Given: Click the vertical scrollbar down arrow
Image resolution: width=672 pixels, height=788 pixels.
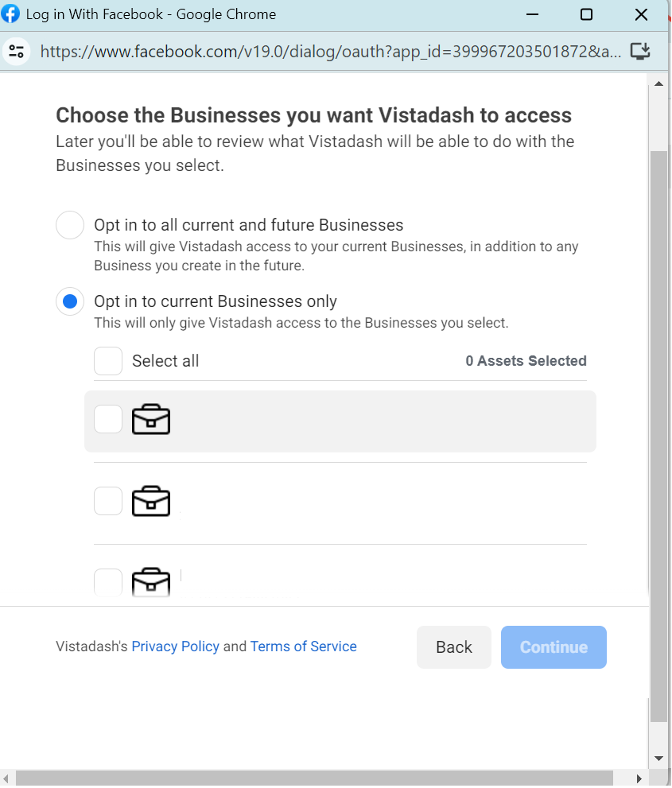Looking at the screenshot, I should (659, 759).
